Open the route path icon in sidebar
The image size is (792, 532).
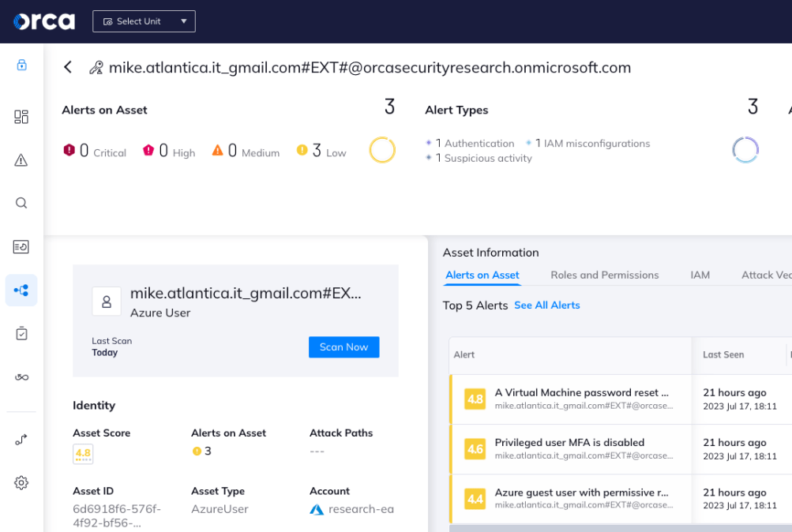[21, 440]
